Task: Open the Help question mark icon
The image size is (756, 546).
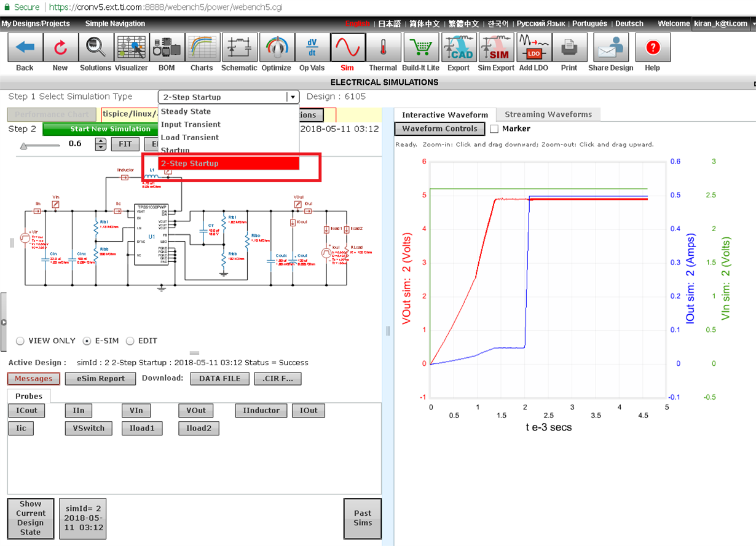Action: [652, 48]
